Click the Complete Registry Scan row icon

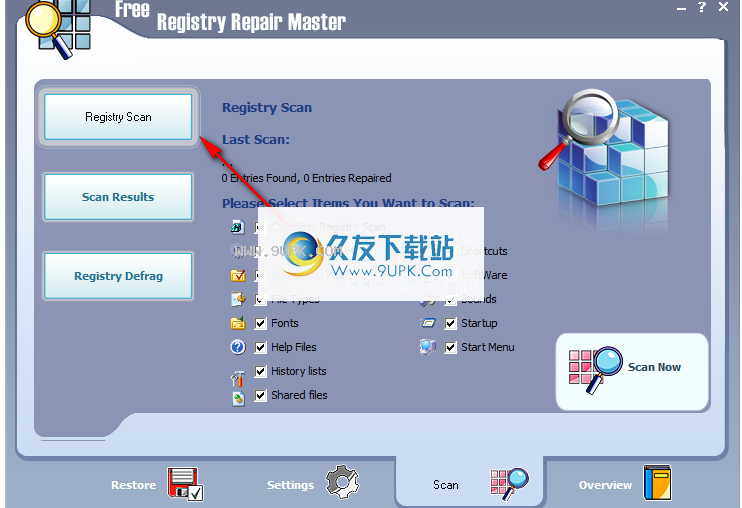pyautogui.click(x=238, y=227)
